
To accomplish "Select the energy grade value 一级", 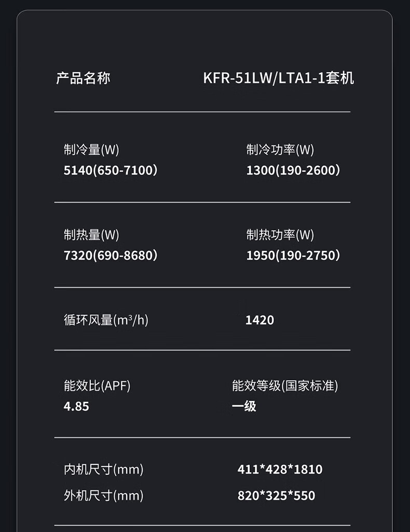I will point(244,406).
